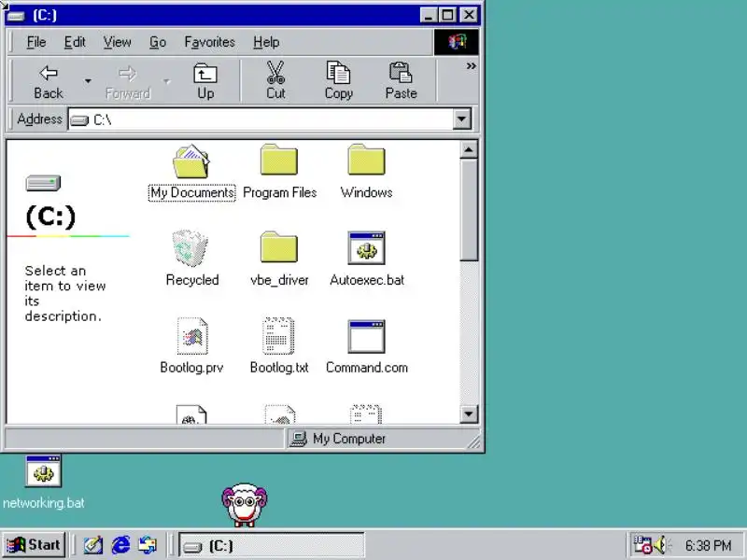Open the Edit menu

(75, 42)
